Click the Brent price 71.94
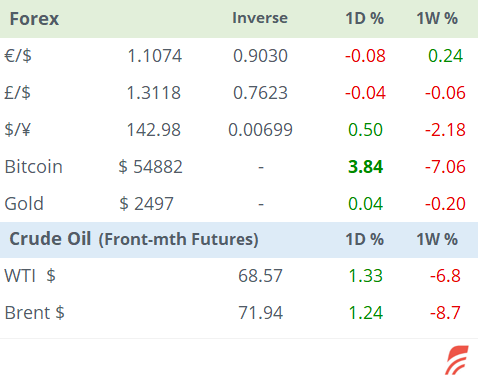478x383 pixels. point(260,313)
